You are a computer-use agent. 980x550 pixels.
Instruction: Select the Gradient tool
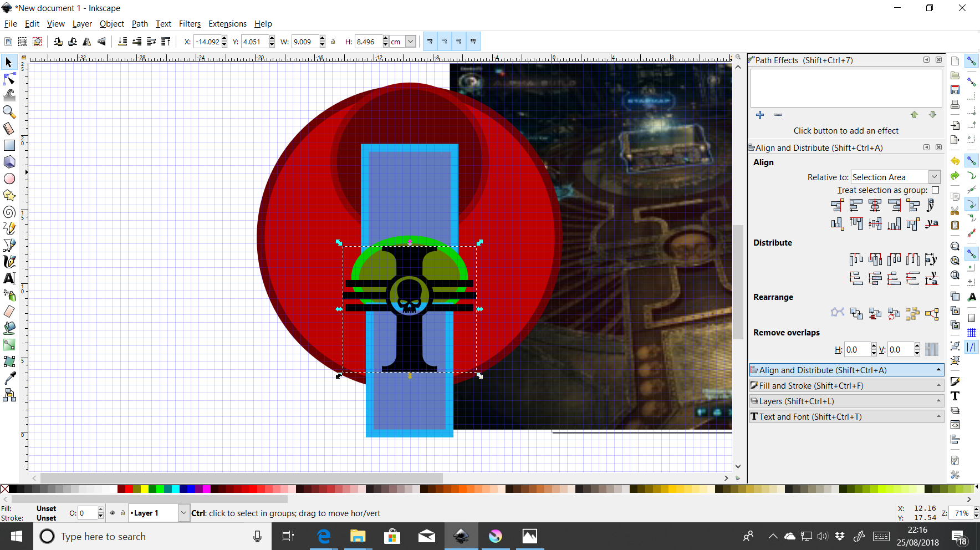[9, 345]
